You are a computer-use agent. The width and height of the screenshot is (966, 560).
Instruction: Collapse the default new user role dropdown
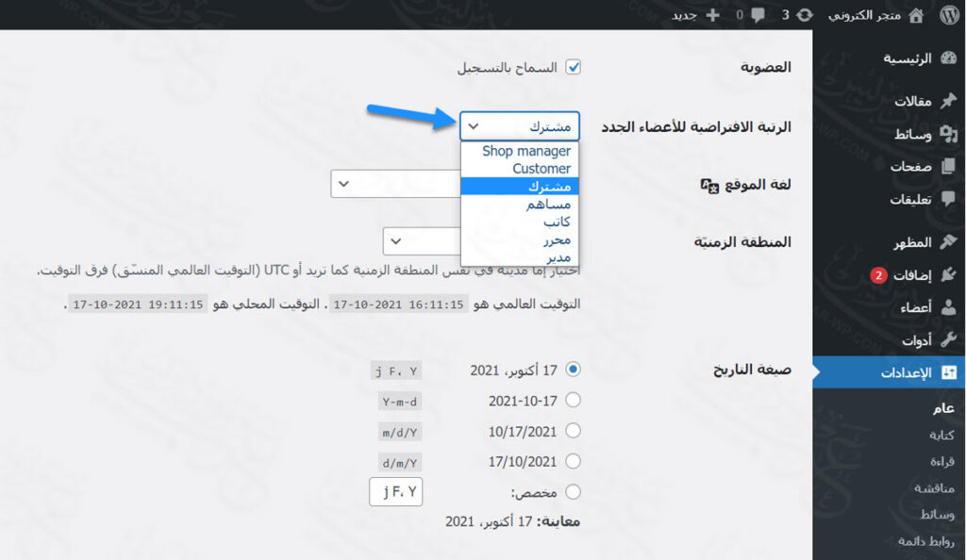click(520, 126)
